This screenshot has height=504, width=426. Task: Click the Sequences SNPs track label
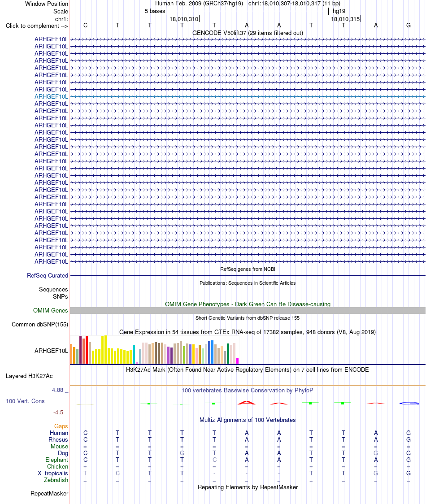[53, 293]
